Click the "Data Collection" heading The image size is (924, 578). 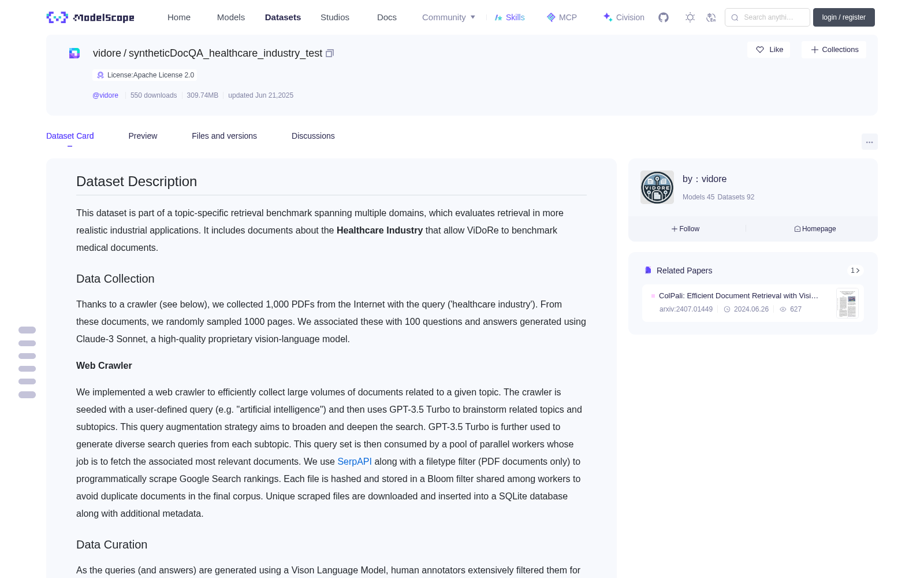(x=115, y=279)
